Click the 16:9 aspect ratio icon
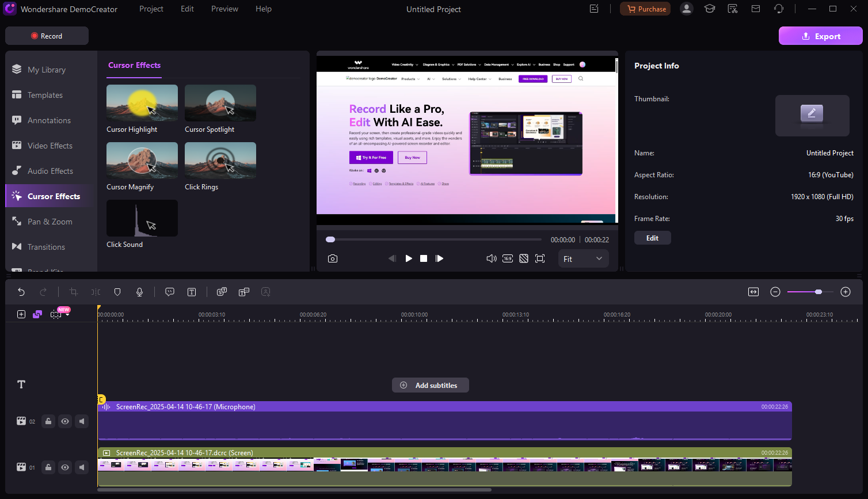Image resolution: width=868 pixels, height=499 pixels. [x=508, y=258]
